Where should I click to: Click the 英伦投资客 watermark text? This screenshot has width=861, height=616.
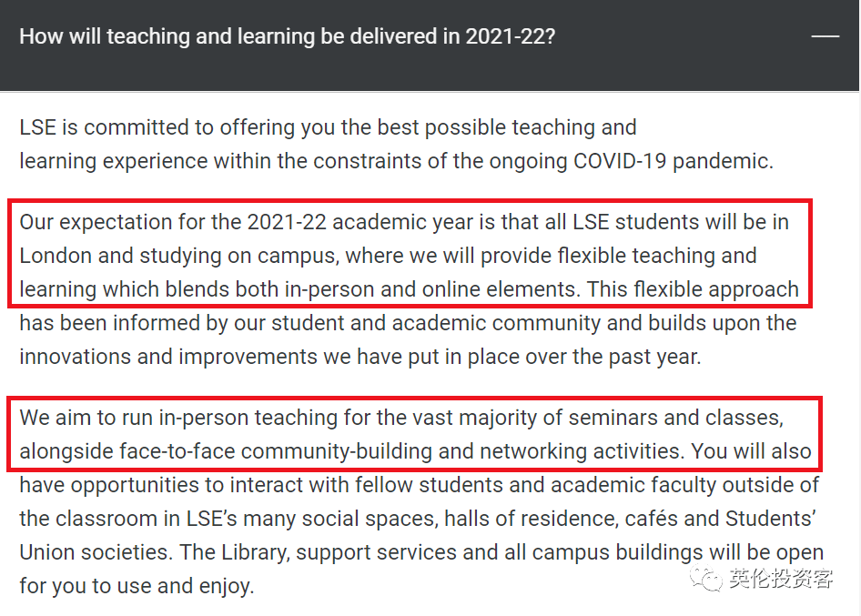[x=781, y=578]
